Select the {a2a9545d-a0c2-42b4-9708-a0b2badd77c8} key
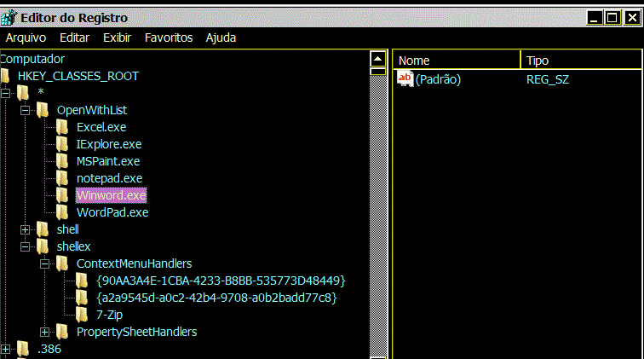 click(x=216, y=298)
